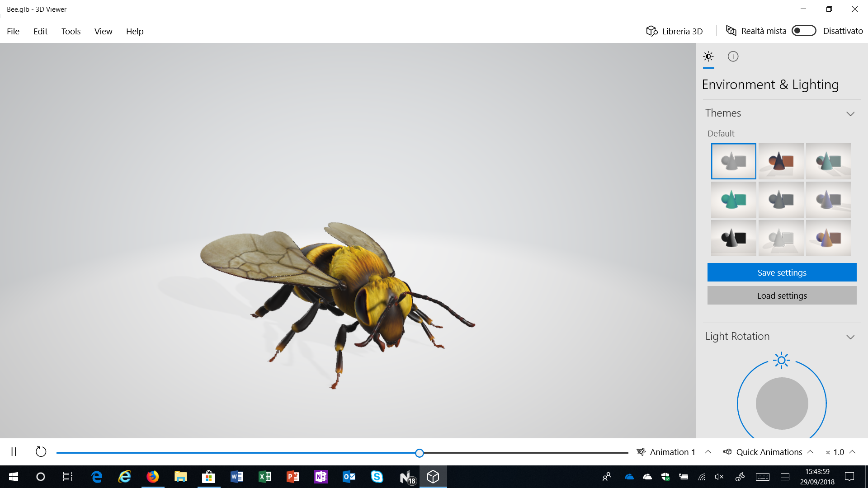Screen dimensions: 868x488
Task: Open Windows Ink Workspace pen icon
Action: [740, 477]
